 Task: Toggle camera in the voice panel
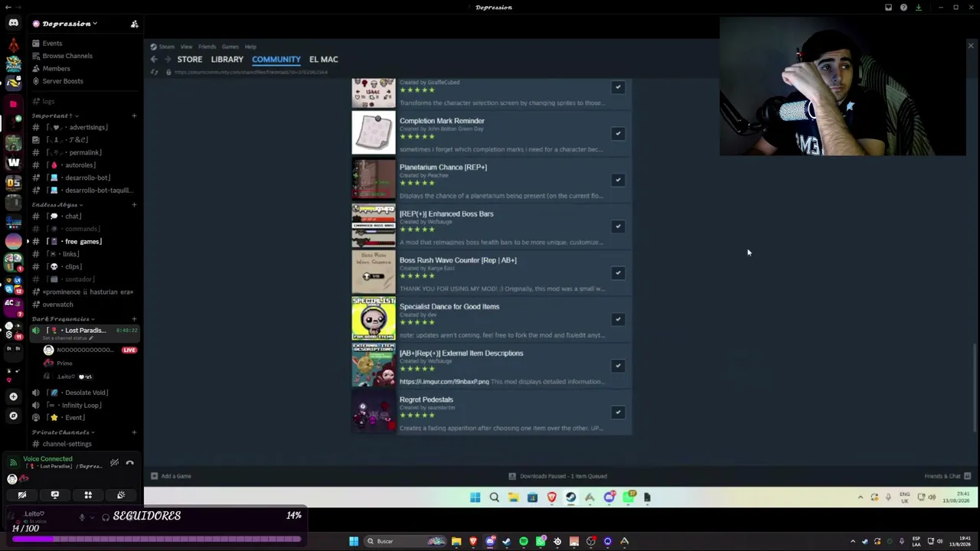[22, 495]
